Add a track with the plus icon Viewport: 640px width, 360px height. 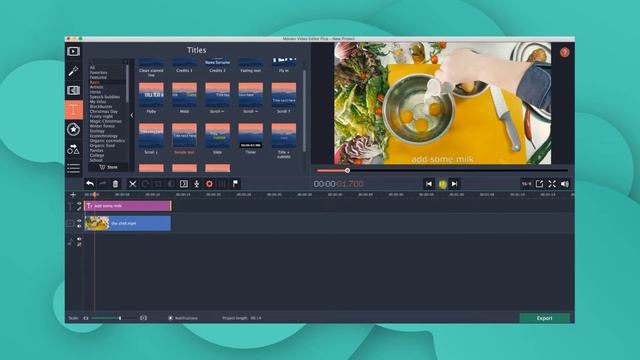pyautogui.click(x=73, y=195)
